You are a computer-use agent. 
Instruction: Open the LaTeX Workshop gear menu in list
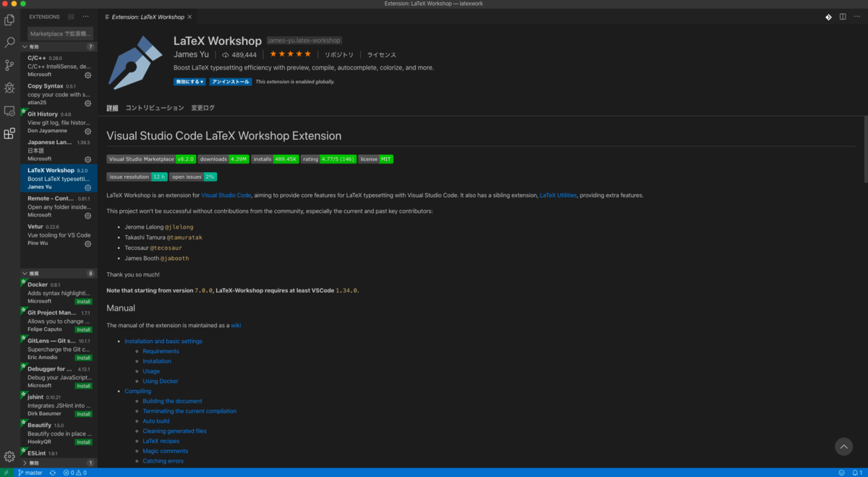point(88,187)
